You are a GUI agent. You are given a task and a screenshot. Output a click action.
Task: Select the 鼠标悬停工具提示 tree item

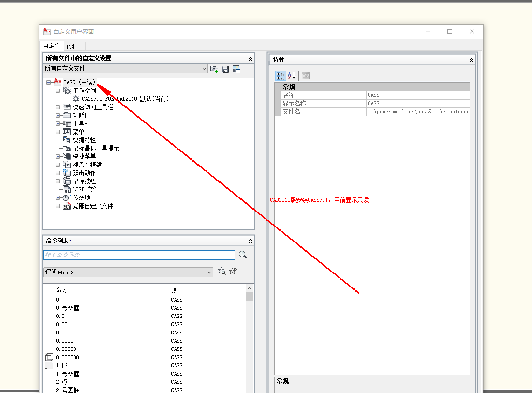(x=96, y=149)
